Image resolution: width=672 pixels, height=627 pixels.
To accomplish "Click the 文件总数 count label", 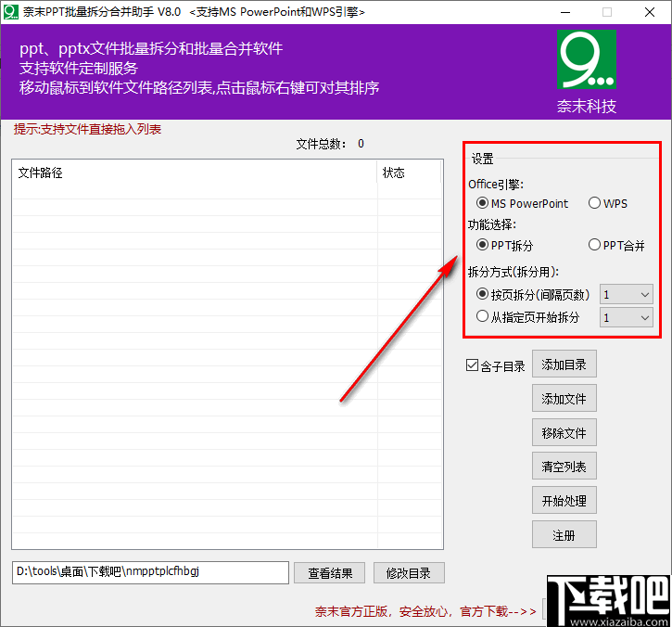I will tap(330, 144).
